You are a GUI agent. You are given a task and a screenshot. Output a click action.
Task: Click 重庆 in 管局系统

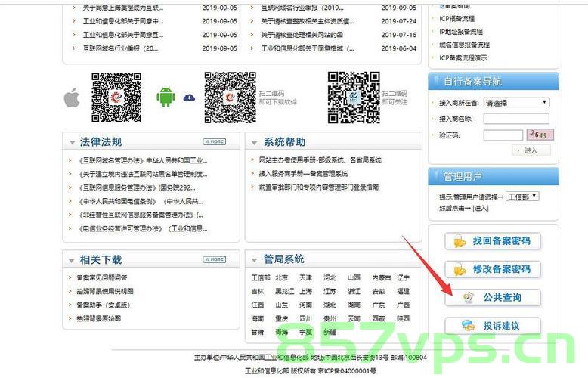click(x=282, y=319)
